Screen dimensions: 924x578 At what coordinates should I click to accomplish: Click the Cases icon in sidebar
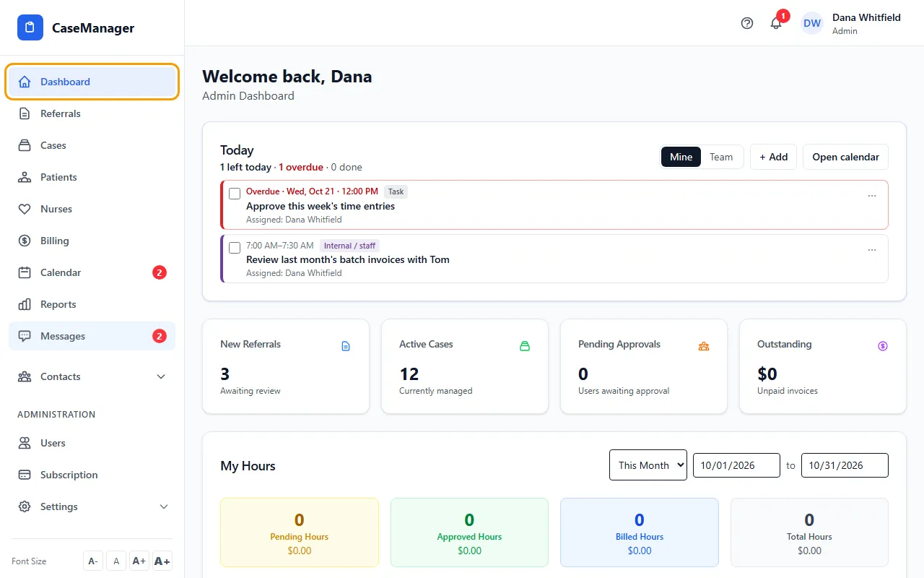(x=25, y=145)
